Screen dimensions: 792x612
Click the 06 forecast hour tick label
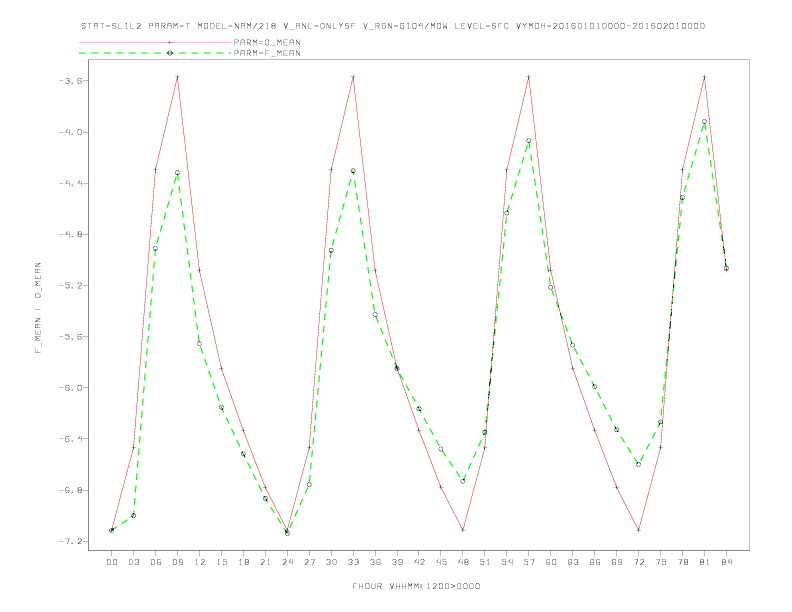pos(156,562)
